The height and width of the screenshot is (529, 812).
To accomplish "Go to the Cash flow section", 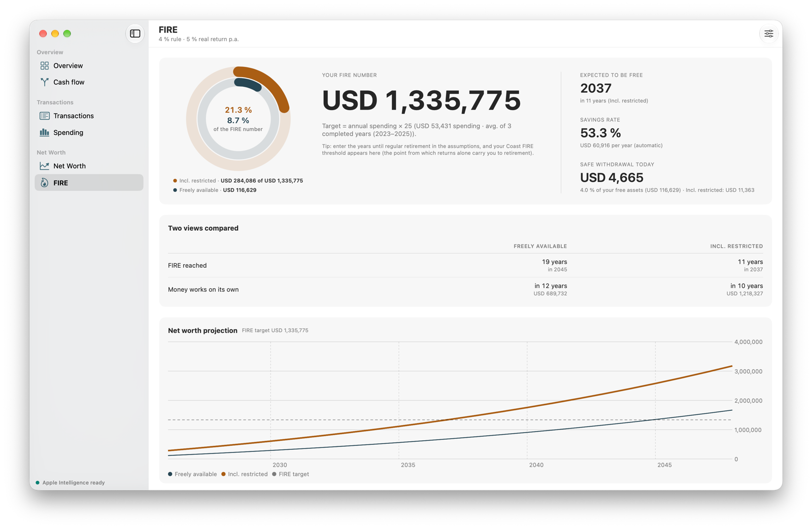I will [x=89, y=82].
